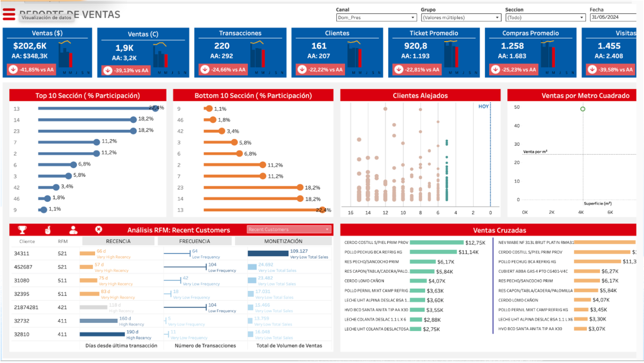
Task: Click the MONETIZACIÓN column header
Action: [x=283, y=241]
